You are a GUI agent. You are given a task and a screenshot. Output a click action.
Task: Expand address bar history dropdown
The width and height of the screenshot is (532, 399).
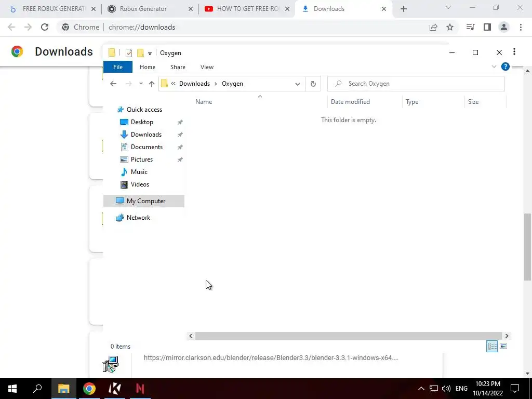[x=298, y=84]
